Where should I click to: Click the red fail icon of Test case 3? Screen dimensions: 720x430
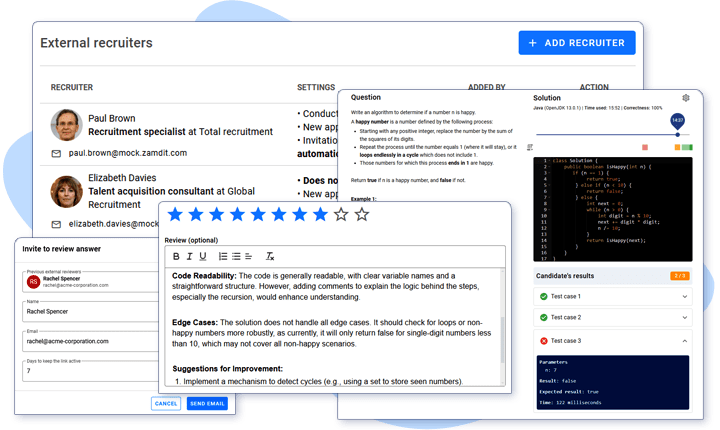(544, 341)
